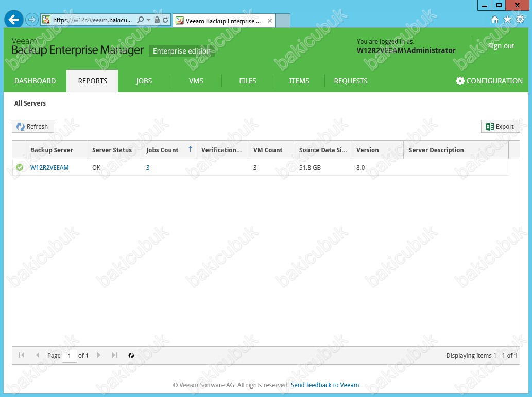Image resolution: width=532 pixels, height=397 pixels.
Task: Open the DASHBOARD tab
Action: 35,81
